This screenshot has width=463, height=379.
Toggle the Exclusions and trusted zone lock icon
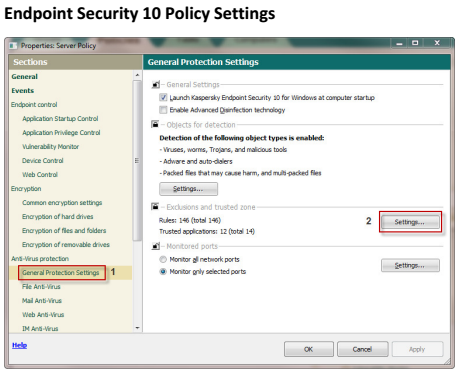pyautogui.click(x=155, y=207)
